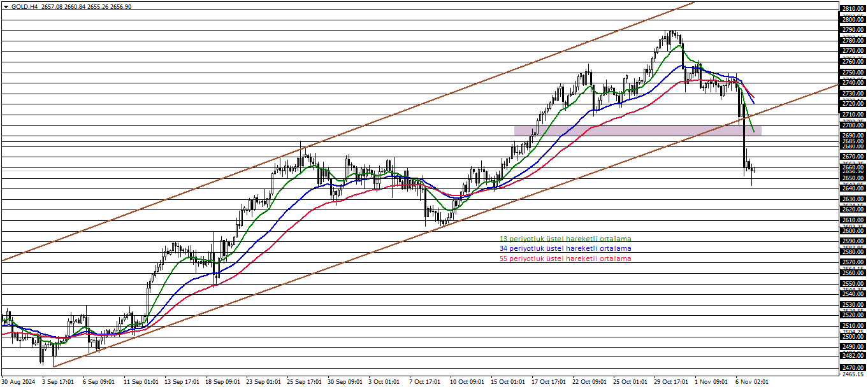Click the red 55 periyotluk üstel hareketli ortalama label

click(565, 258)
